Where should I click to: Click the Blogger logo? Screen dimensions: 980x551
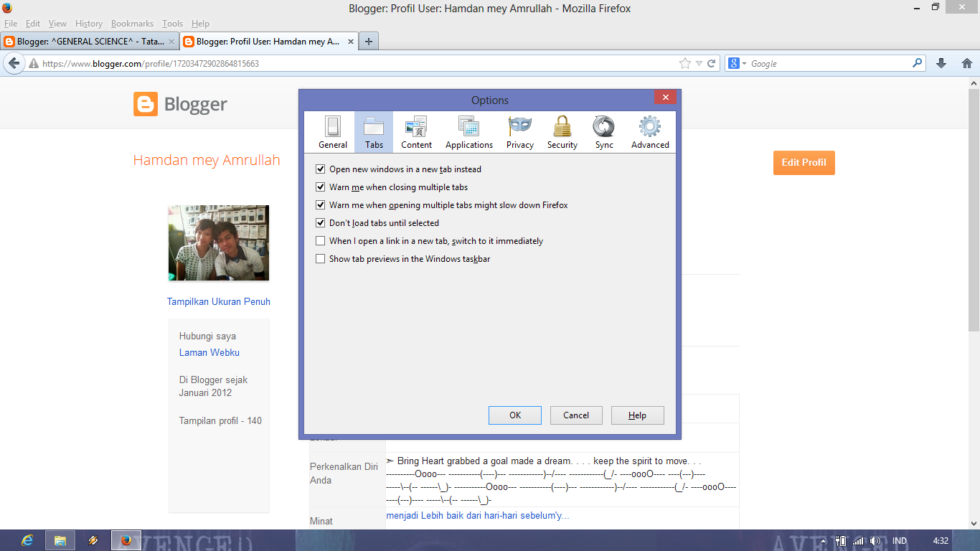(x=180, y=105)
